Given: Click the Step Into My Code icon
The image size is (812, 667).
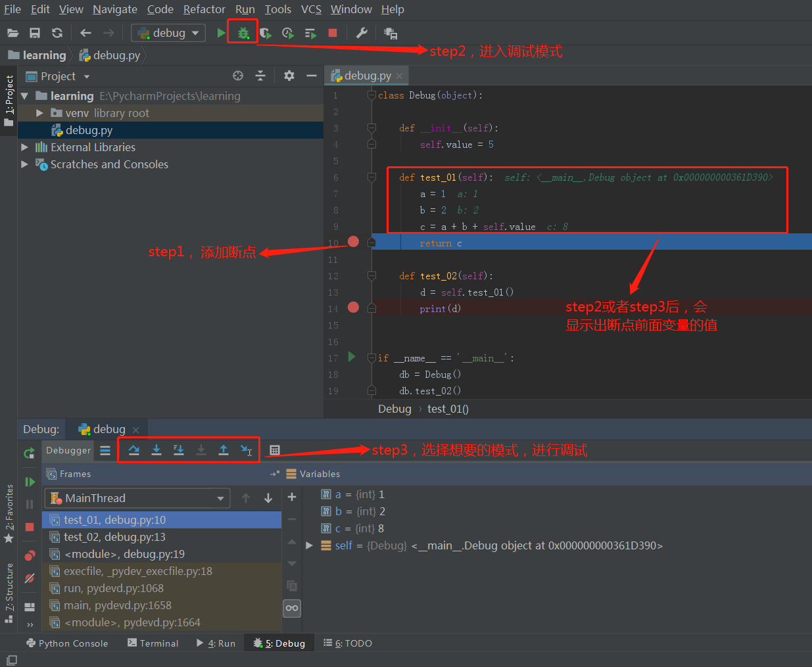Looking at the screenshot, I should coord(179,450).
